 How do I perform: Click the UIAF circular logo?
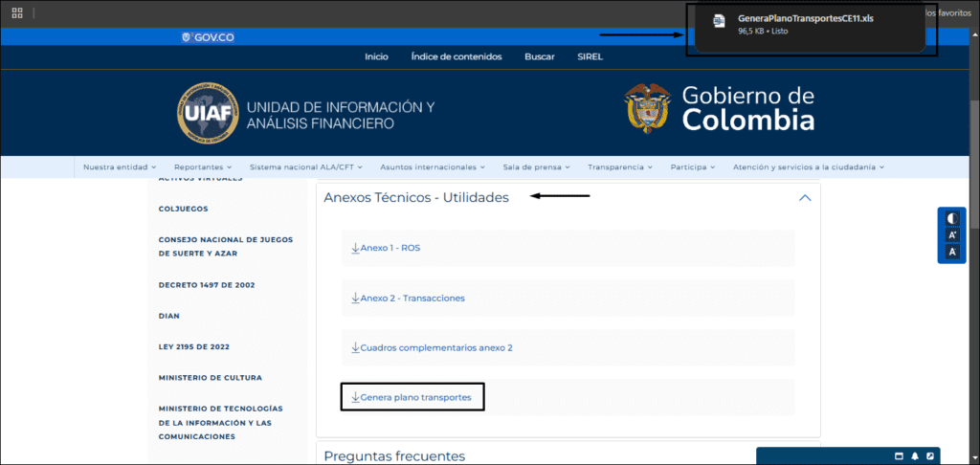coord(208,114)
